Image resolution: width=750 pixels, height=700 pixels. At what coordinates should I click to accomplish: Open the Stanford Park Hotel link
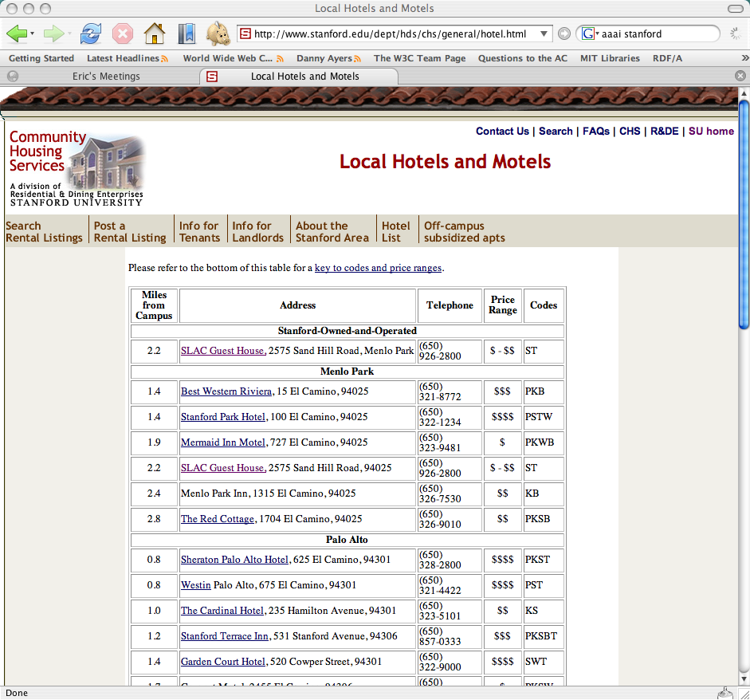222,417
